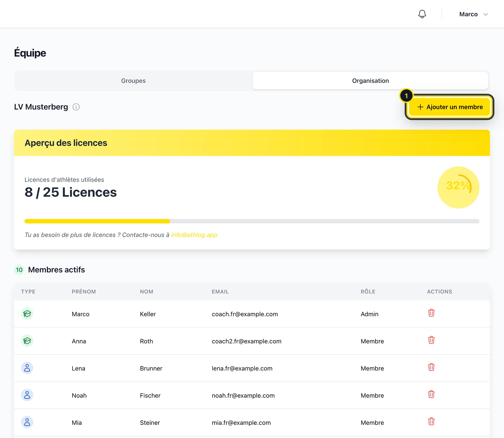Click the EMAIL column header
The height and width of the screenshot is (438, 504).
pyautogui.click(x=220, y=291)
